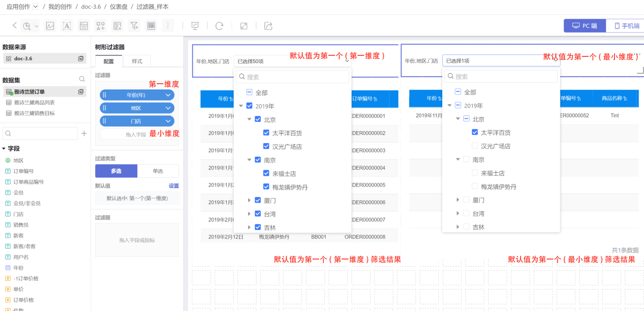Uncheck the 太平洋百货 checkbox in left filter
The image size is (644, 311).
point(267,133)
